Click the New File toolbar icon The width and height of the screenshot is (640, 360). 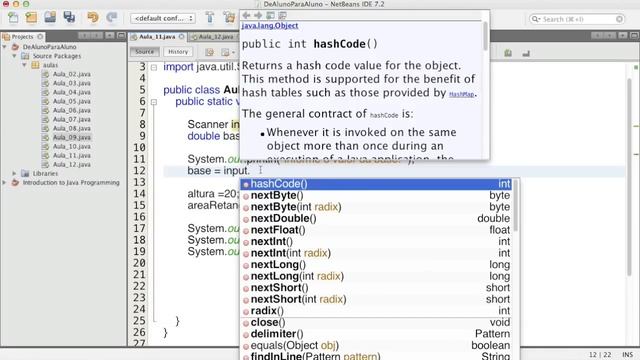pos(13,18)
